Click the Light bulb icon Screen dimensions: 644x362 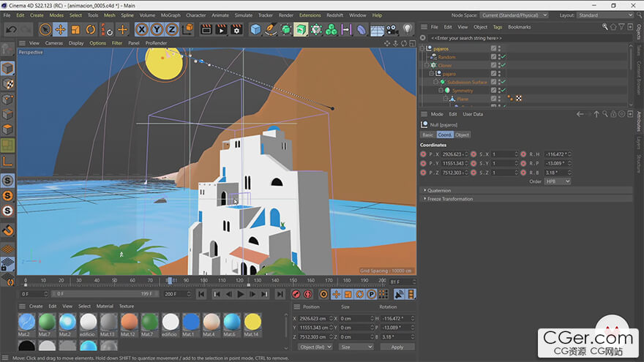tap(408, 29)
